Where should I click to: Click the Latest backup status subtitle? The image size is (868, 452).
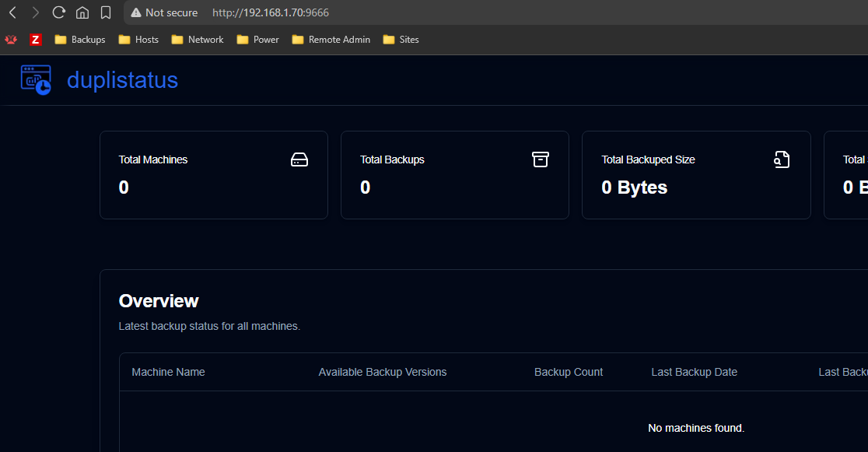(209, 326)
